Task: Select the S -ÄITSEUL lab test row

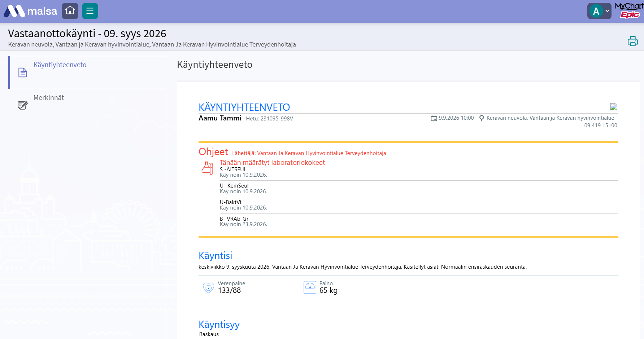Action: coord(419,172)
